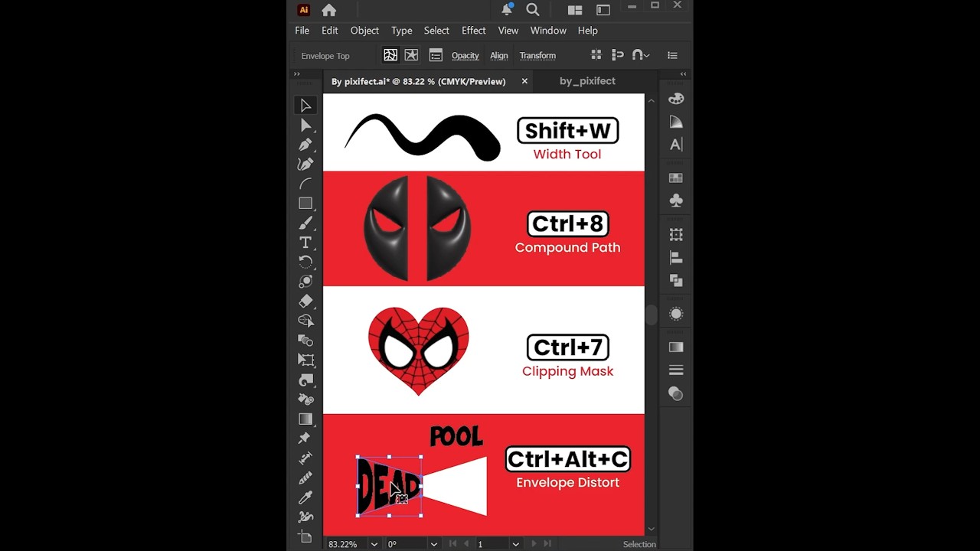Viewport: 980px width, 551px height.
Task: Open the Window menu
Action: (548, 31)
